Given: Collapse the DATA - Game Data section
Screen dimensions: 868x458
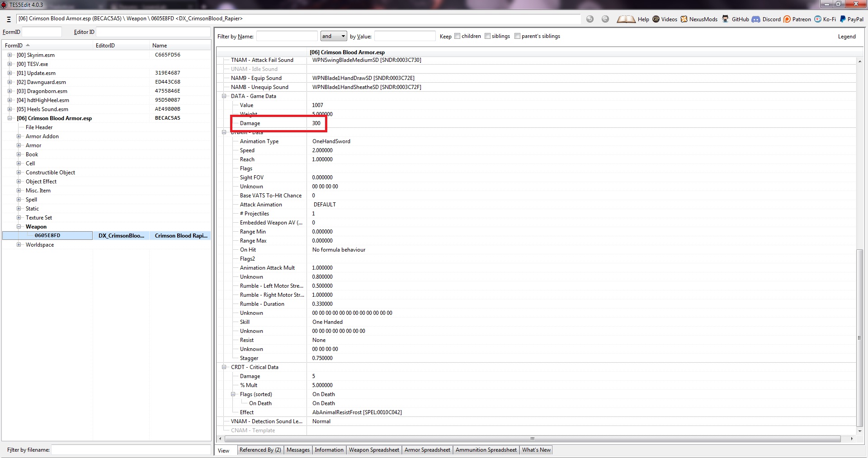Looking at the screenshot, I should (x=224, y=96).
